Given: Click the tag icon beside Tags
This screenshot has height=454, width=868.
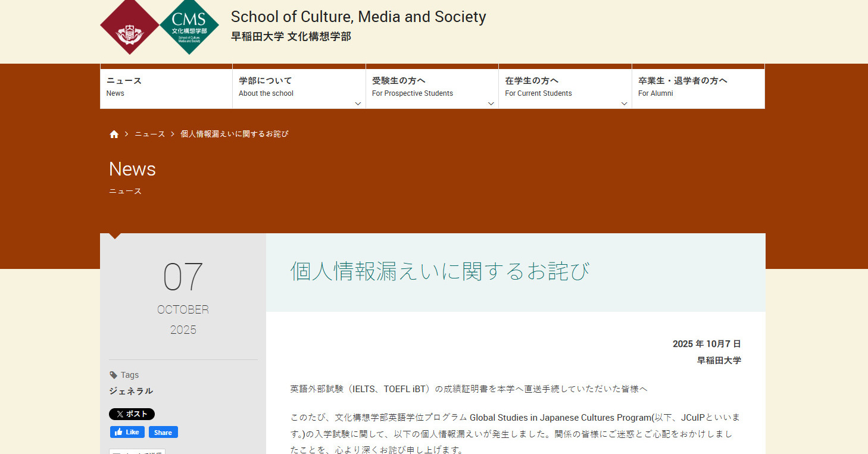Looking at the screenshot, I should (114, 375).
